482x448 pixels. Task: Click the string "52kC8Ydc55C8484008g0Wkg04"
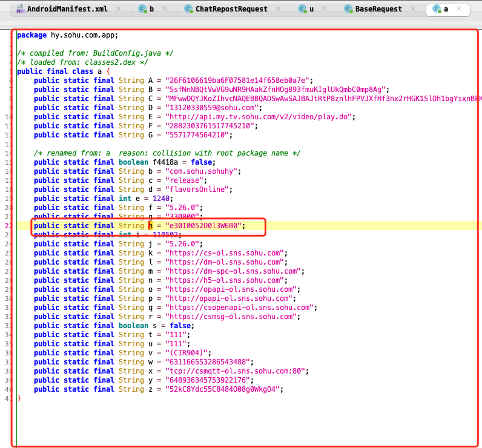[x=222, y=389]
